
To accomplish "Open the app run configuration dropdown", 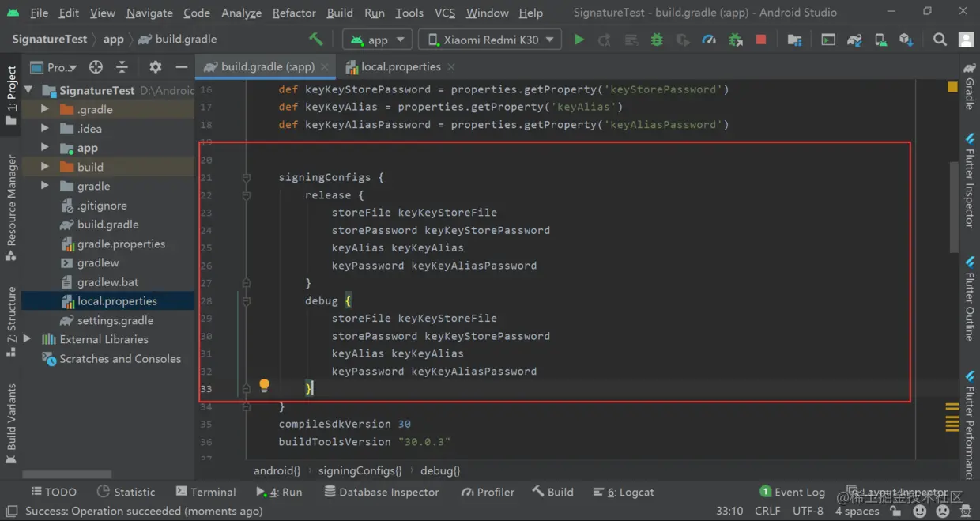I will [x=378, y=40].
